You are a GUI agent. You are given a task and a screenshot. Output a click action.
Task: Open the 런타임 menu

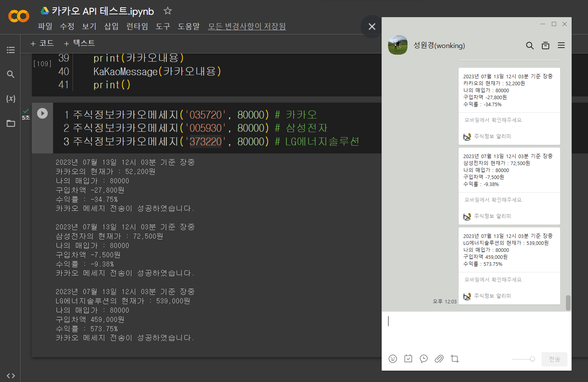click(137, 26)
